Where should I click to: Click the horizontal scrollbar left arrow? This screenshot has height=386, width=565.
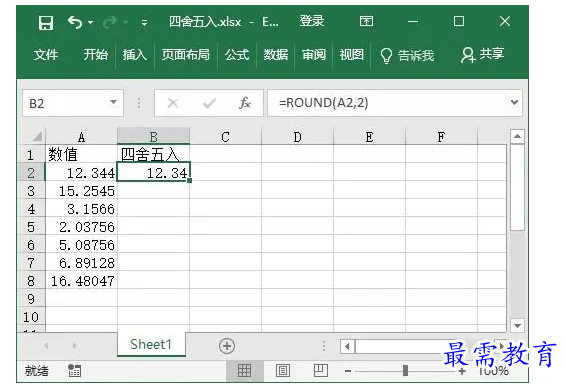(347, 347)
